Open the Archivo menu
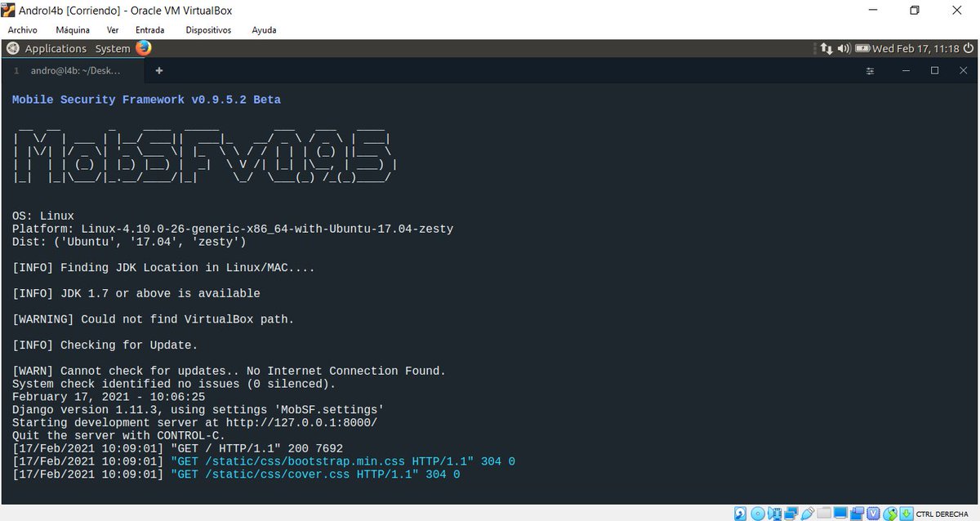The height and width of the screenshot is (521, 980). (22, 30)
